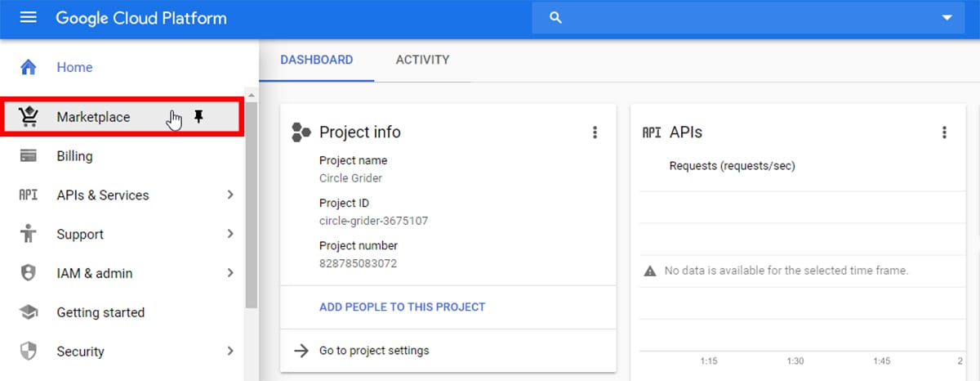
Task: Open the hamburger navigation menu
Action: click(x=29, y=18)
